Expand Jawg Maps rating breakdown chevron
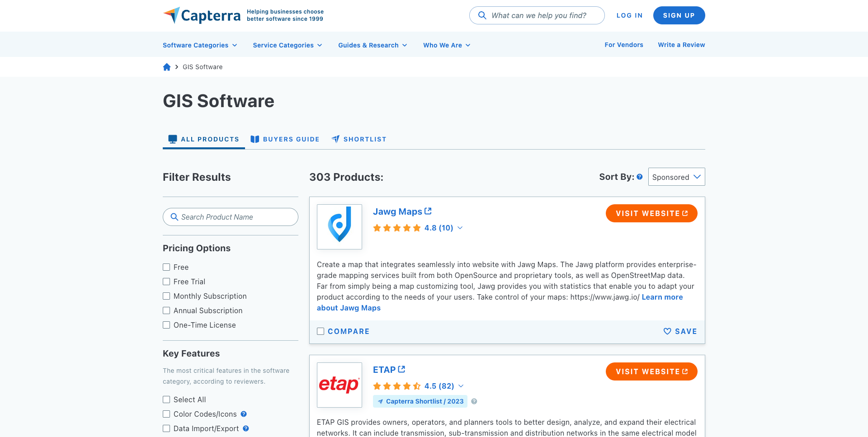Screen dimensions: 868x437 [x=460, y=228]
